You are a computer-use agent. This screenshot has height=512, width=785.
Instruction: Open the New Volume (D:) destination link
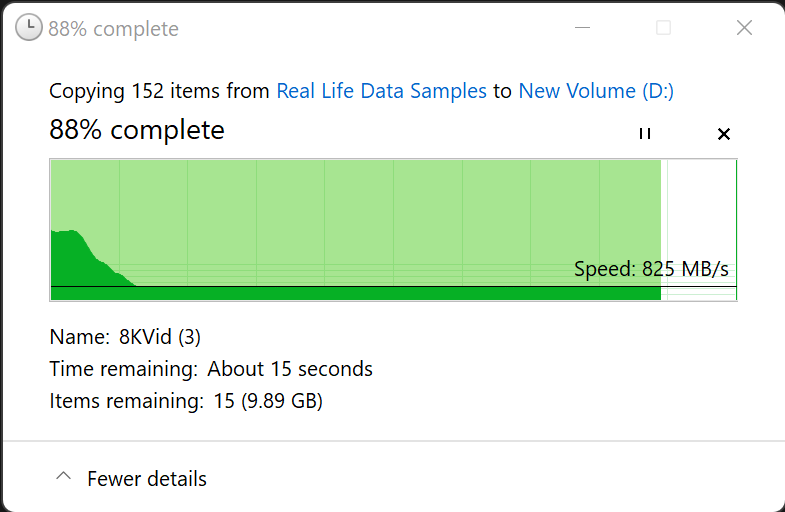click(x=596, y=91)
